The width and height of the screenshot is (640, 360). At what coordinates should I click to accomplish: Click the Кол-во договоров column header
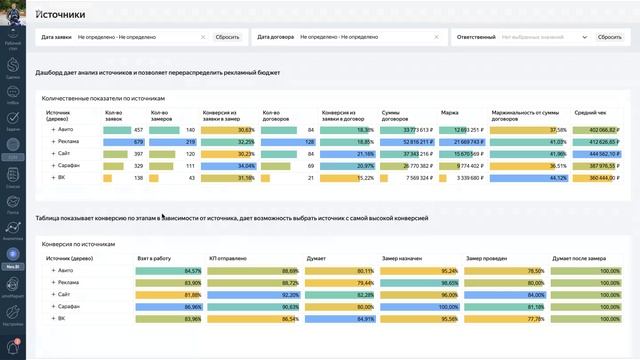tap(276, 116)
